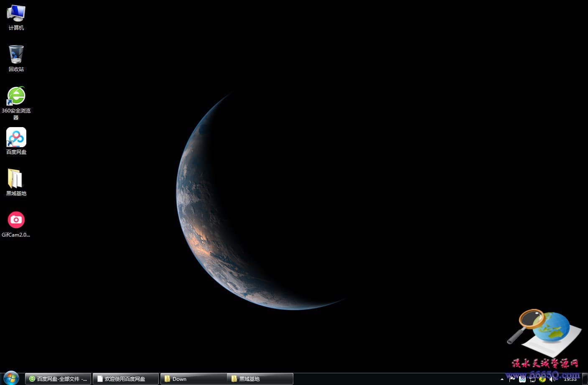
Task: Click the green 360 guard tray icon
Action: coord(542,379)
